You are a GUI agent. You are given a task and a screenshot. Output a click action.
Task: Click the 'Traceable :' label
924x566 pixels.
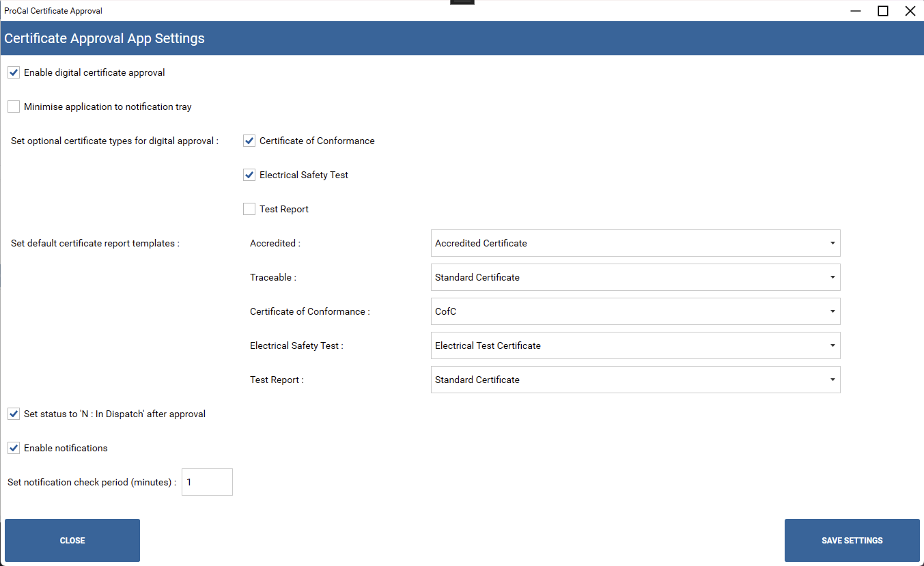273,277
